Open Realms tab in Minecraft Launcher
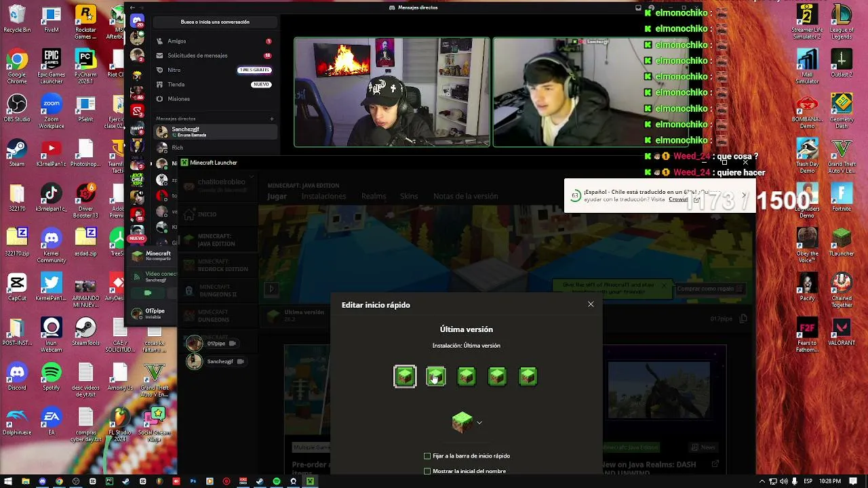The height and width of the screenshot is (488, 868). point(374,197)
